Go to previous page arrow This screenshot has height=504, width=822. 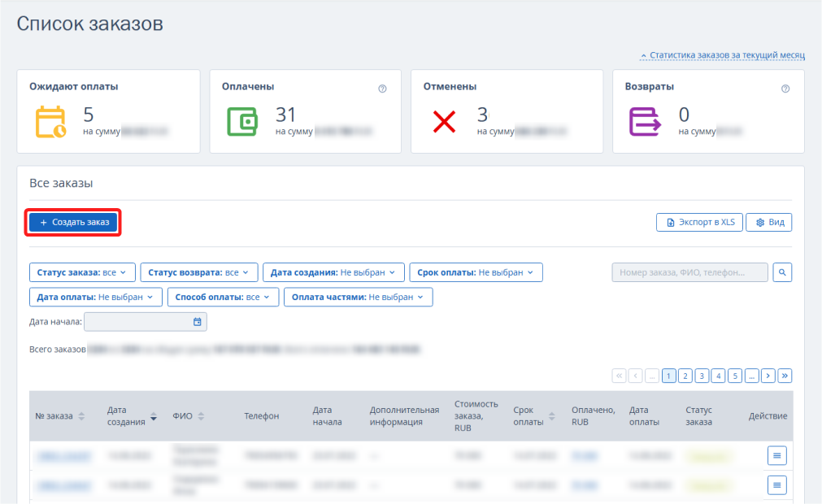pyautogui.click(x=635, y=376)
